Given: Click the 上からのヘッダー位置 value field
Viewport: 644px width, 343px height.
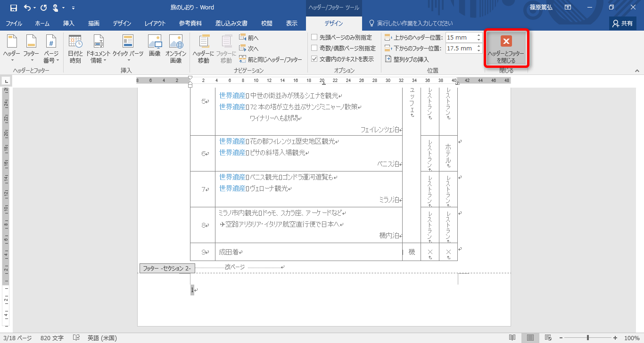Looking at the screenshot, I should coord(460,38).
